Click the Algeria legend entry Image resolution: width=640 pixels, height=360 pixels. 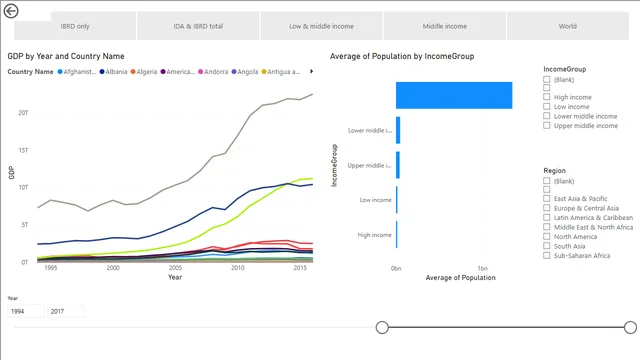[x=144, y=72]
